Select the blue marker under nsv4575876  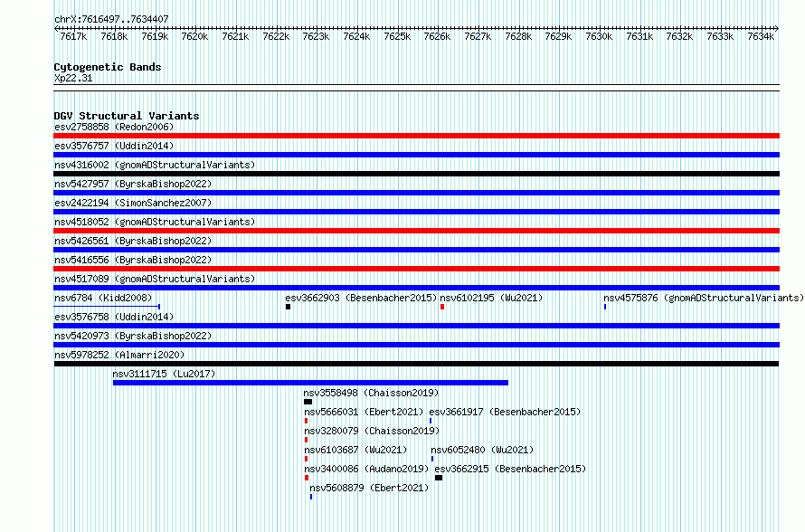coord(605,307)
